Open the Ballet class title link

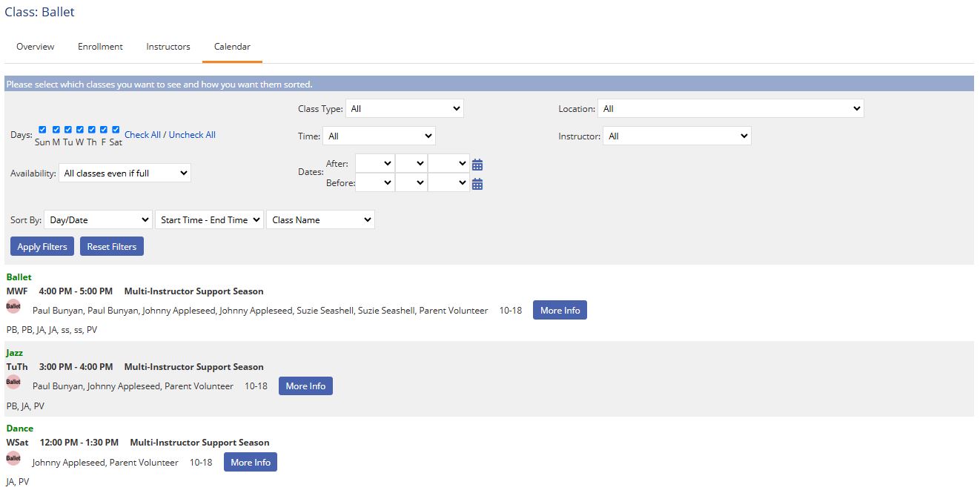pos(19,277)
